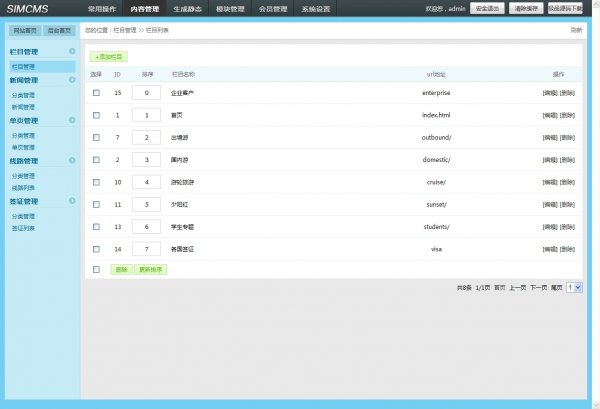Click the 安全退出 logout button
Image resolution: width=600 pixels, height=409 pixels.
pos(486,8)
